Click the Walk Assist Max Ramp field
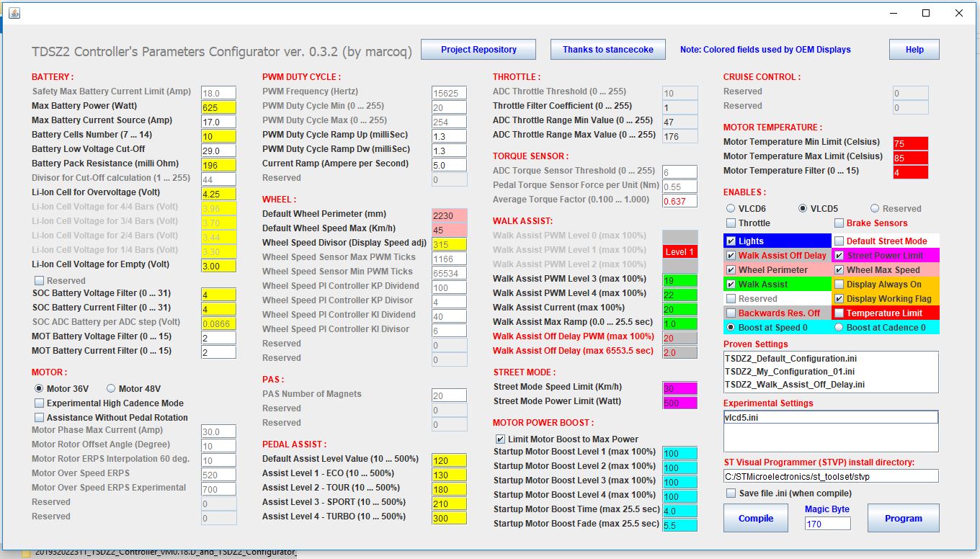The width and height of the screenshot is (980, 559). (680, 323)
